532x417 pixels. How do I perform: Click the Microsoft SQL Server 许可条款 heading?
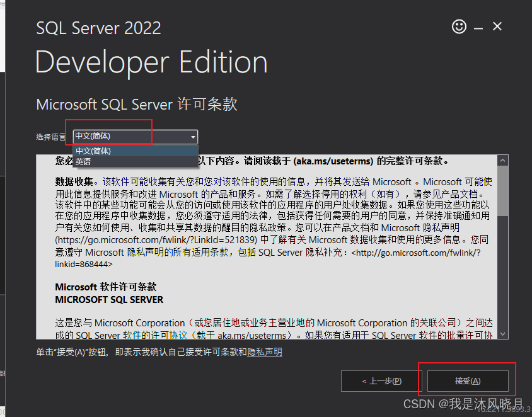point(136,104)
